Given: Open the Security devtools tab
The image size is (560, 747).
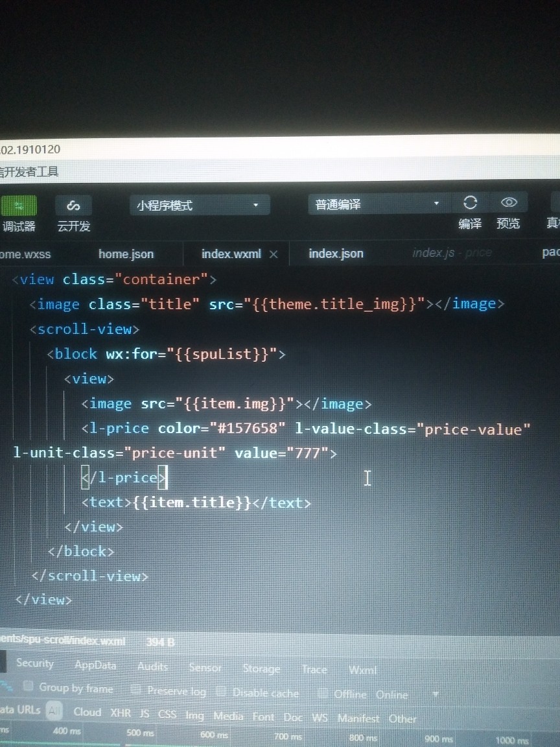Looking at the screenshot, I should click(x=35, y=663).
